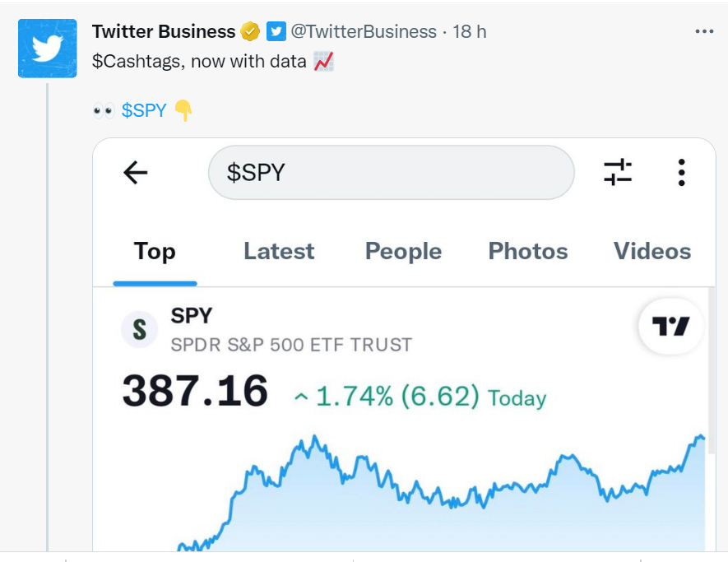Click the 18 h tweet timestamp
The height and width of the screenshot is (562, 728).
point(470,32)
